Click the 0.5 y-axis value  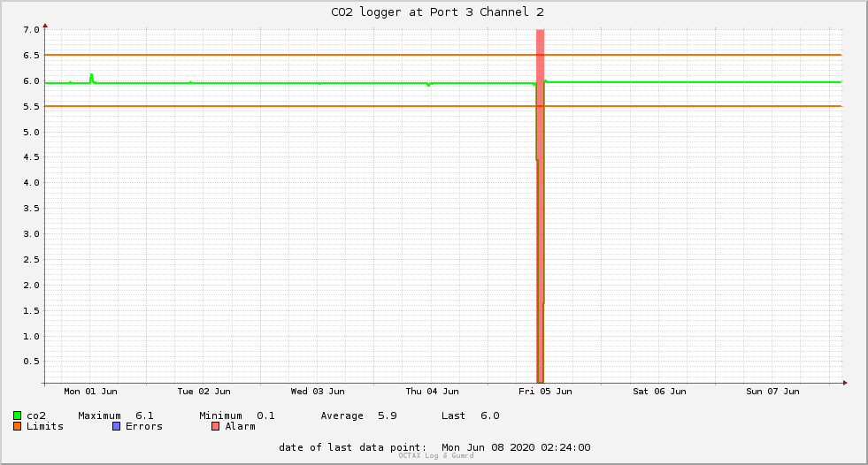(32, 361)
